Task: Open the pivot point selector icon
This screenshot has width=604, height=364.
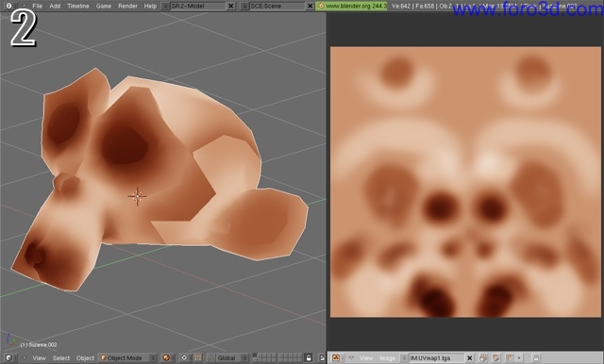Action: [185, 357]
